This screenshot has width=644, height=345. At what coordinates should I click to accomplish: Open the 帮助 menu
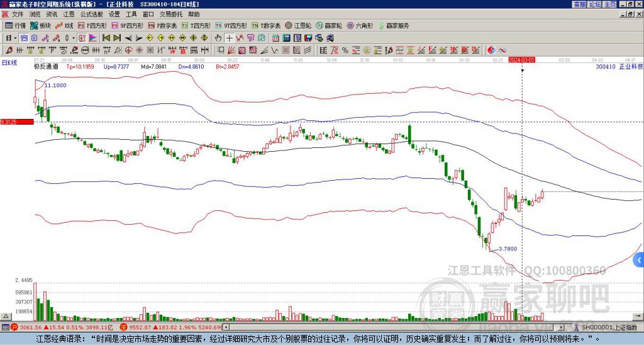click(x=194, y=14)
